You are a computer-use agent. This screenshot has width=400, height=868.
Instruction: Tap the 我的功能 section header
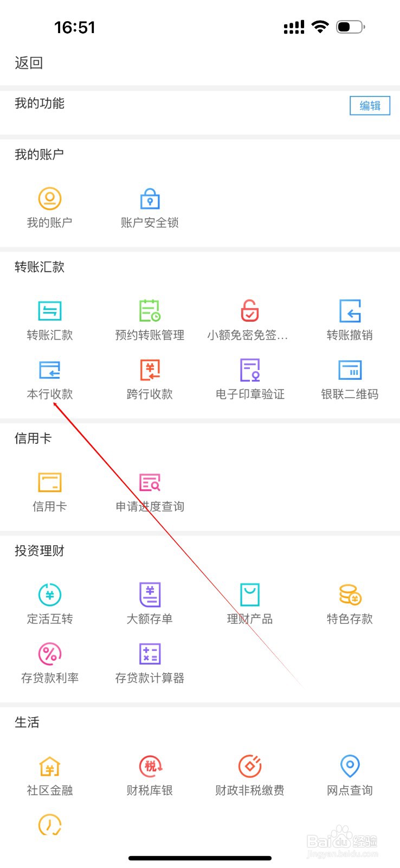tap(40, 103)
